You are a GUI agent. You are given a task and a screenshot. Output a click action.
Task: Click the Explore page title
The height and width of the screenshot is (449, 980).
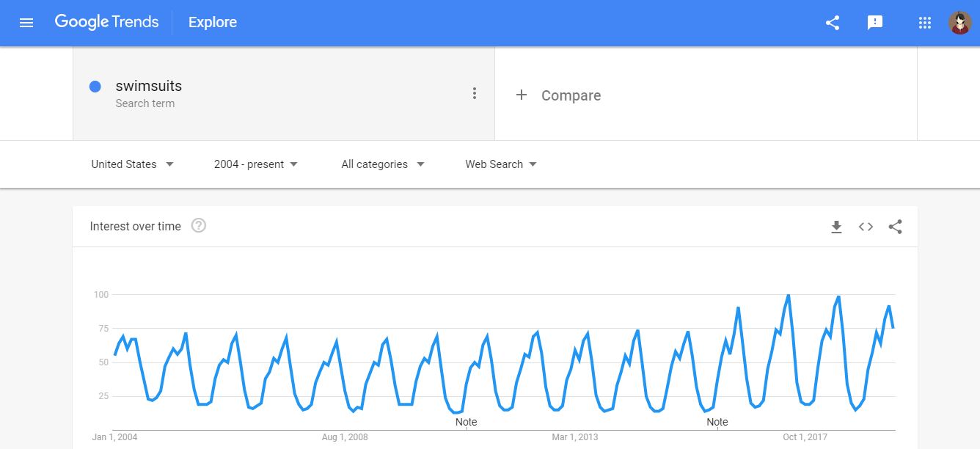213,23
